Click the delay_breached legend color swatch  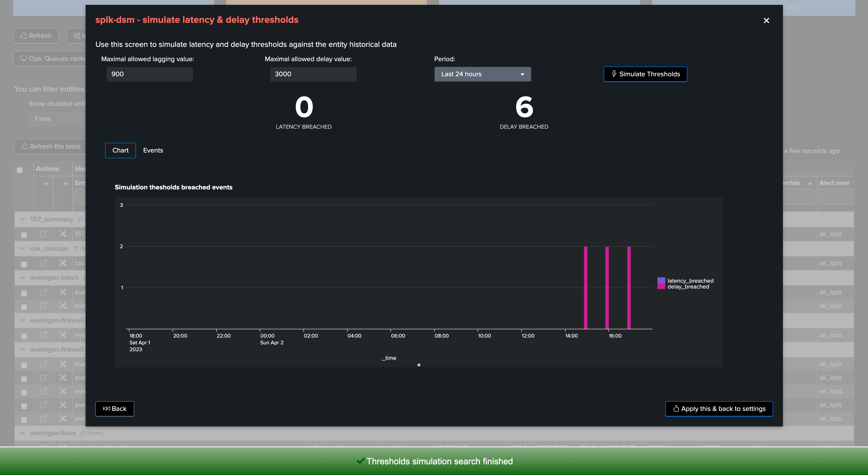661,287
